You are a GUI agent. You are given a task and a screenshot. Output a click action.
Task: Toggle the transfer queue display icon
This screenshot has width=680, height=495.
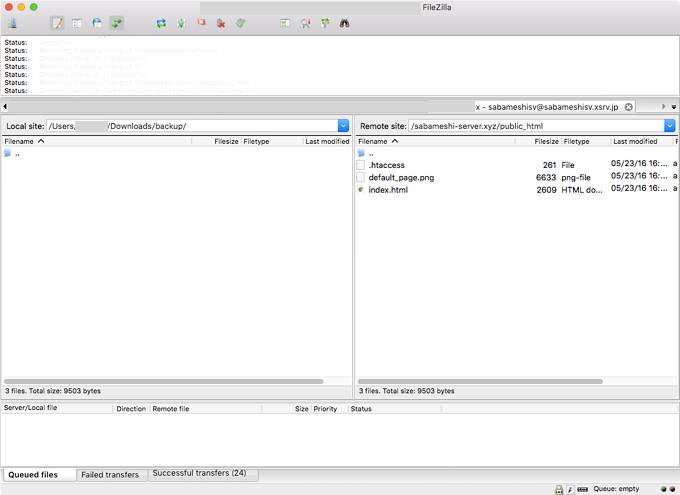click(116, 23)
